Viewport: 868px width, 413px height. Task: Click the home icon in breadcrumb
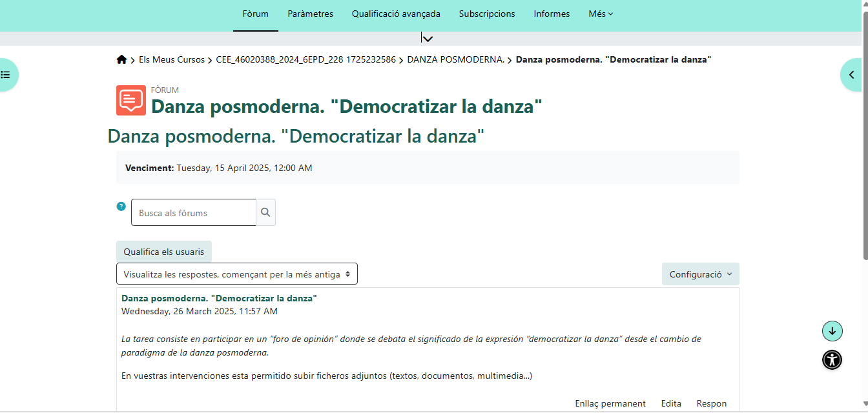121,60
